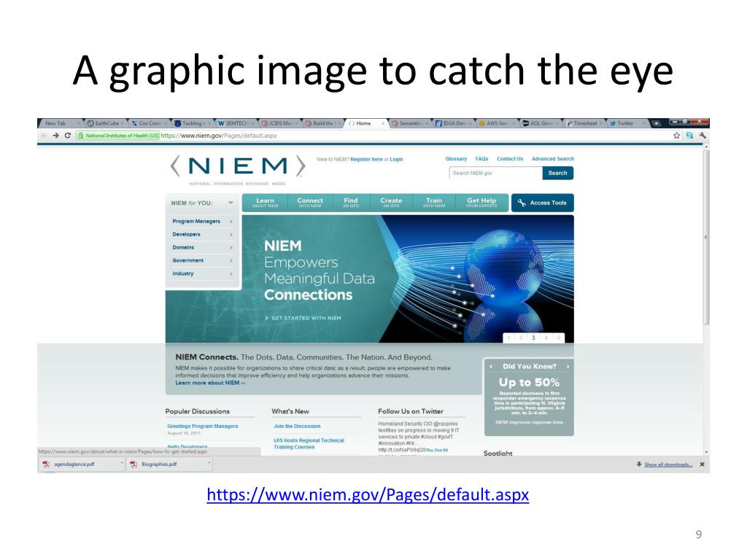Bookmark page with the star icon

[676, 136]
